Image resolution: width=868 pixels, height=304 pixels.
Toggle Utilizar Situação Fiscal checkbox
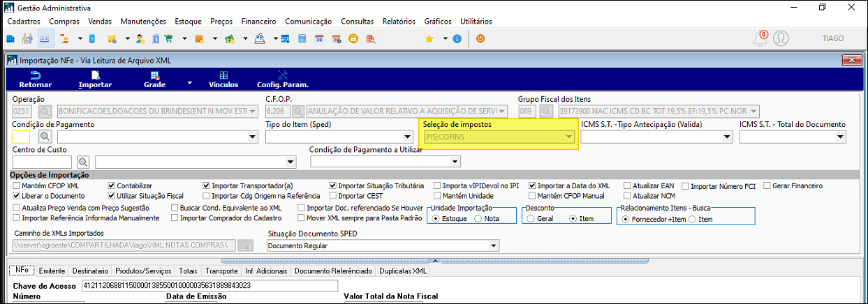tap(112, 197)
